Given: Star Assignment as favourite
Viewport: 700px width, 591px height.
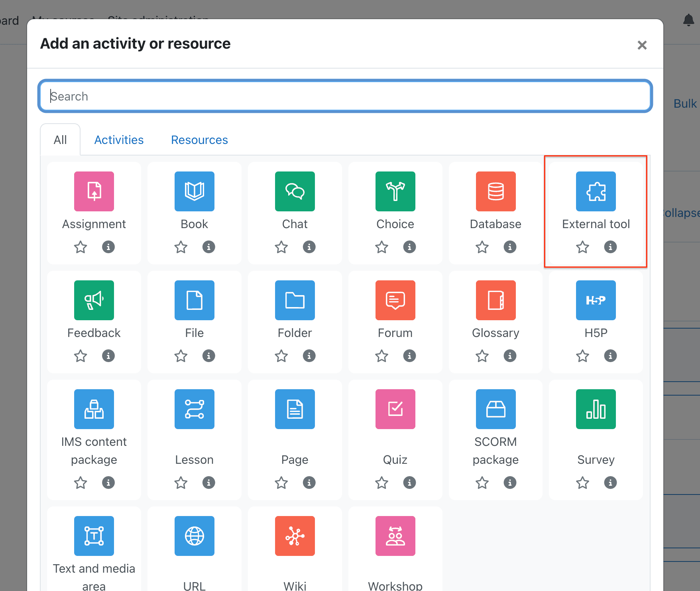Looking at the screenshot, I should click(x=81, y=247).
